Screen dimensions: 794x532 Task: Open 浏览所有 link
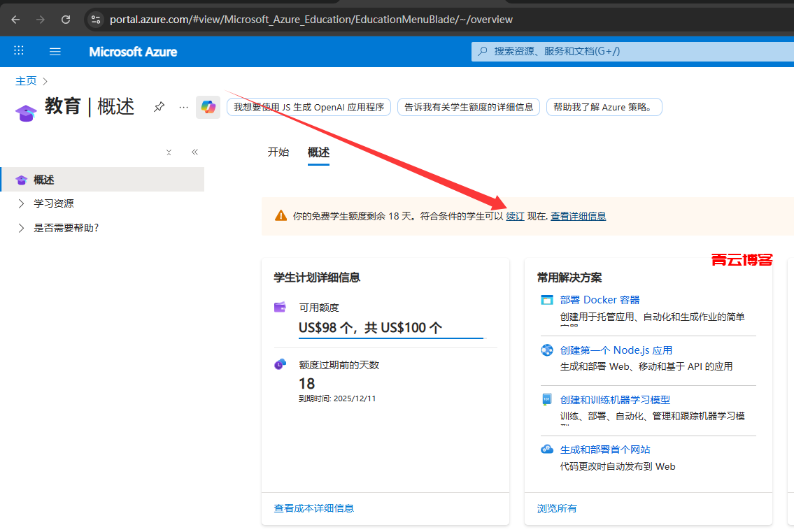click(x=557, y=508)
